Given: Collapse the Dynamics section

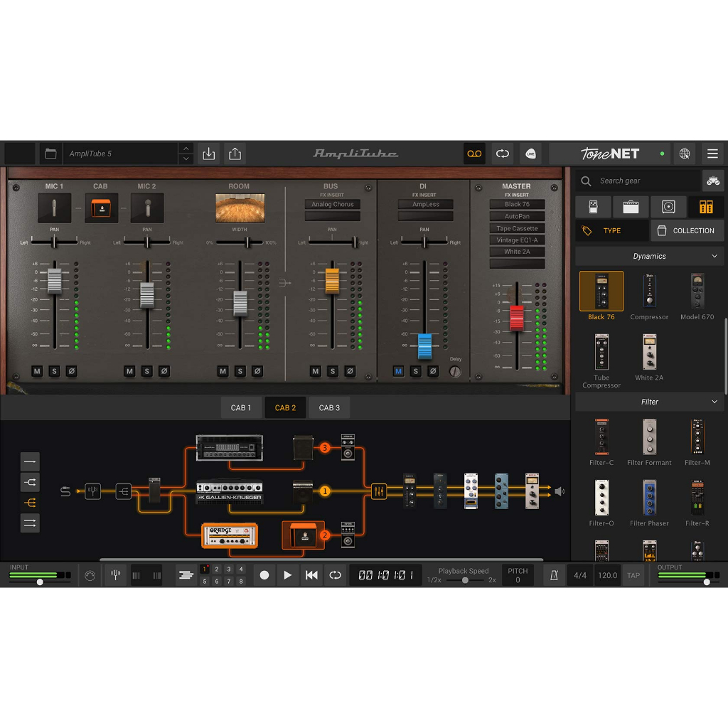Looking at the screenshot, I should (x=714, y=256).
